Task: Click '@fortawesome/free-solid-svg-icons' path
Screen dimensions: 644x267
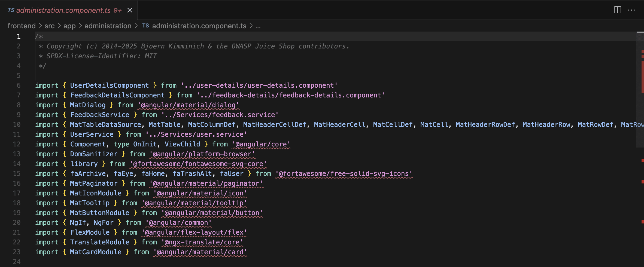Action: (x=344, y=174)
